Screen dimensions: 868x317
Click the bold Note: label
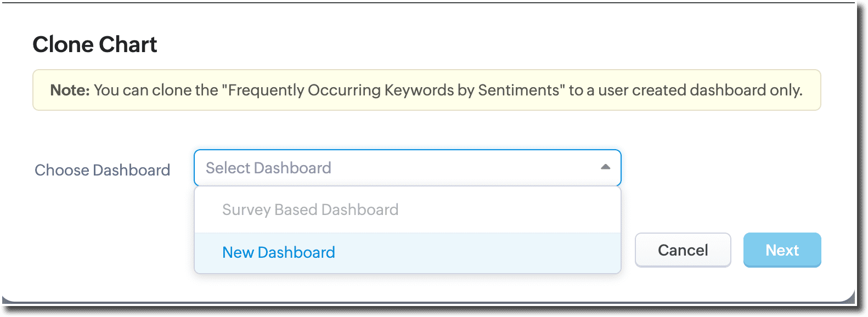[70, 90]
